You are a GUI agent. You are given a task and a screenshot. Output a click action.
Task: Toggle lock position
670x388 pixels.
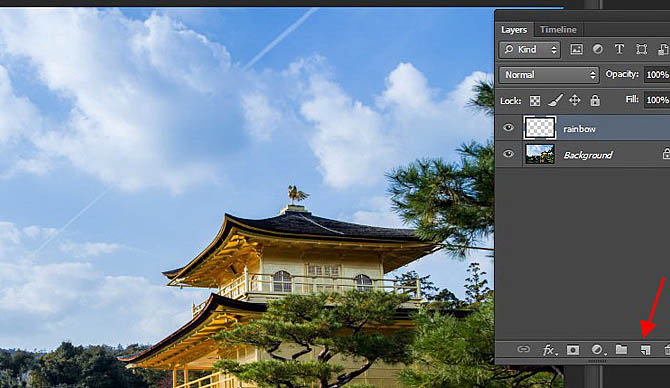pos(575,100)
